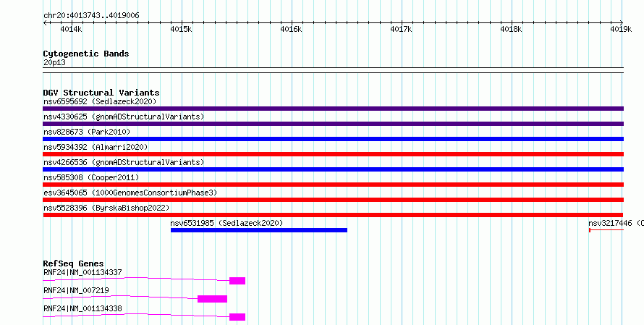The height and width of the screenshot is (325, 644).
Task: Click magenta exon box of NM_007219
Action: click(212, 299)
